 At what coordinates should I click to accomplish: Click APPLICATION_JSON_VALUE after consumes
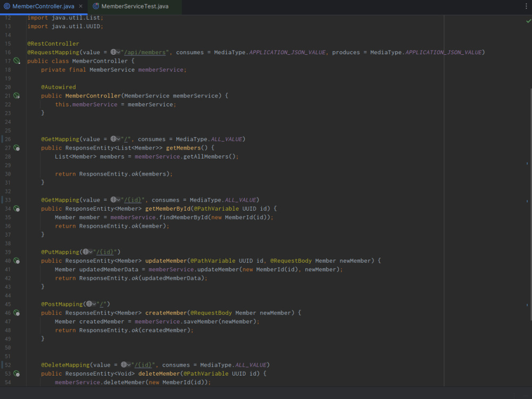point(287,53)
